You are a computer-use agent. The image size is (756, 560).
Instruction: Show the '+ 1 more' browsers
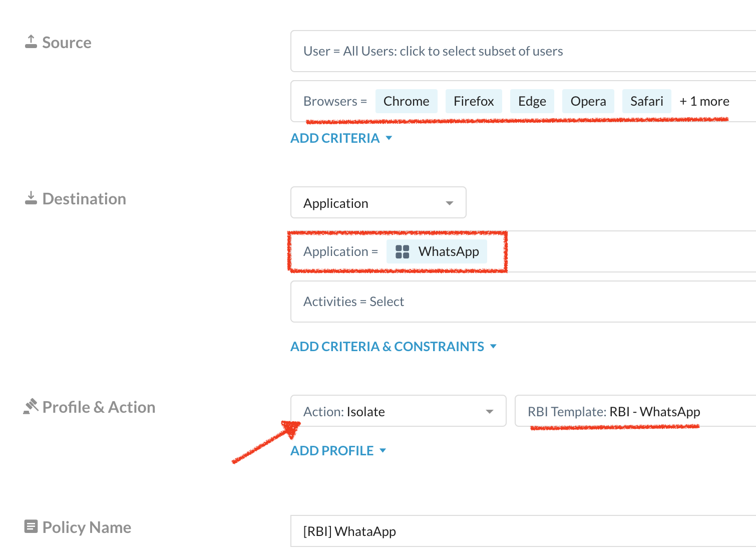pyautogui.click(x=704, y=101)
